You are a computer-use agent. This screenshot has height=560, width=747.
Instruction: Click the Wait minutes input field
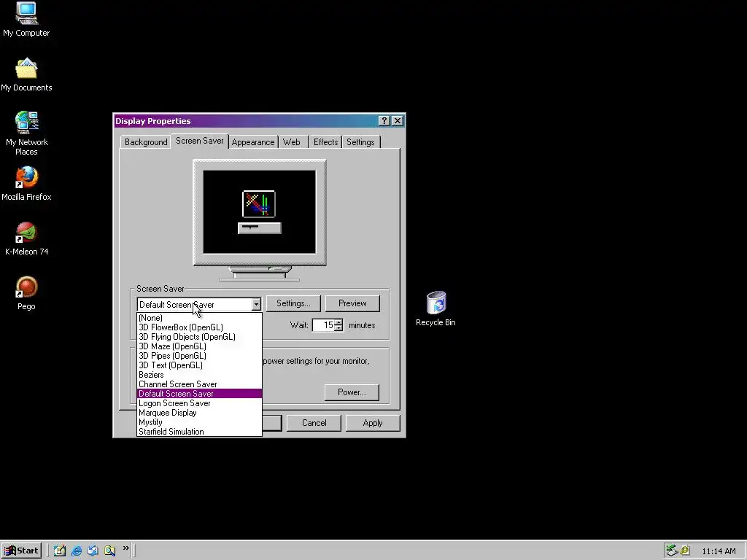pyautogui.click(x=323, y=325)
